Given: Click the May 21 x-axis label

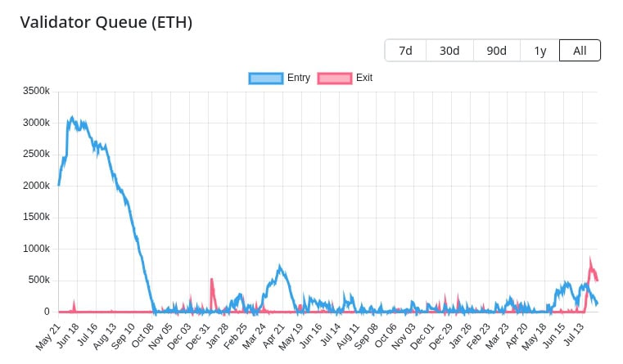Looking at the screenshot, I should pos(48,337).
